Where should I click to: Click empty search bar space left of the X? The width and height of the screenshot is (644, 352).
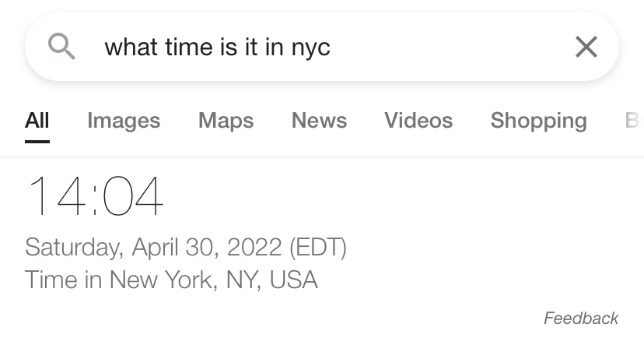pyautogui.click(x=467, y=47)
